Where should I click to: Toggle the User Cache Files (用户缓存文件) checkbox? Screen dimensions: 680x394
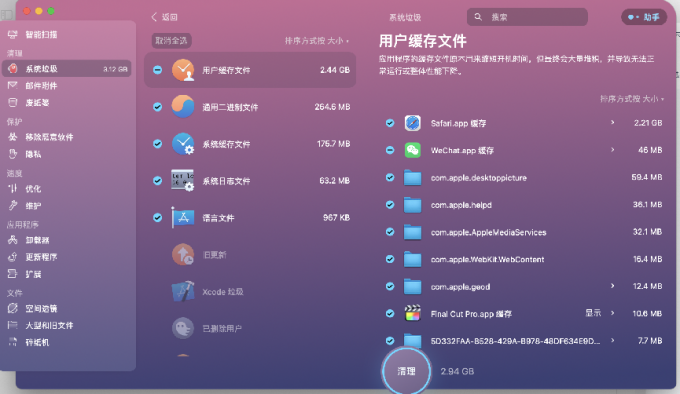pos(158,70)
